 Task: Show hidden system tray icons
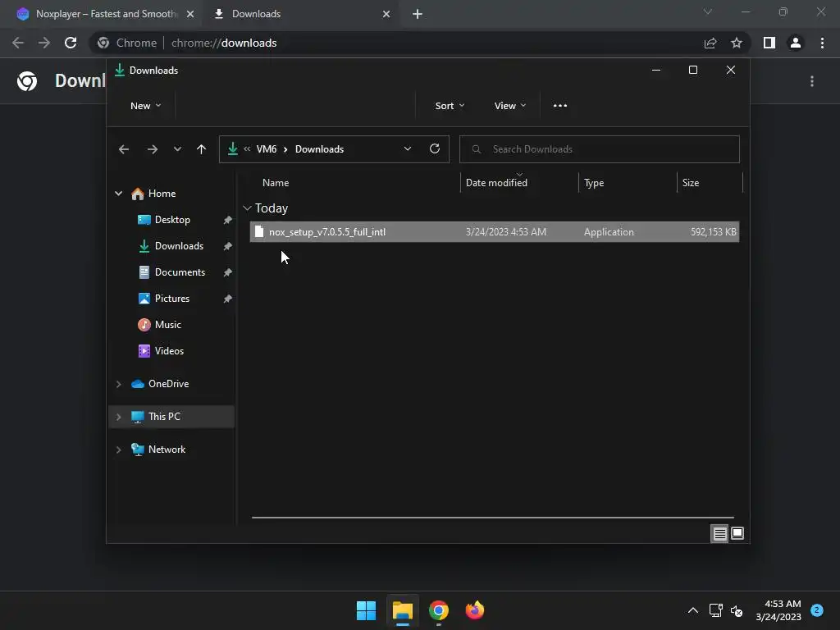coord(692,610)
